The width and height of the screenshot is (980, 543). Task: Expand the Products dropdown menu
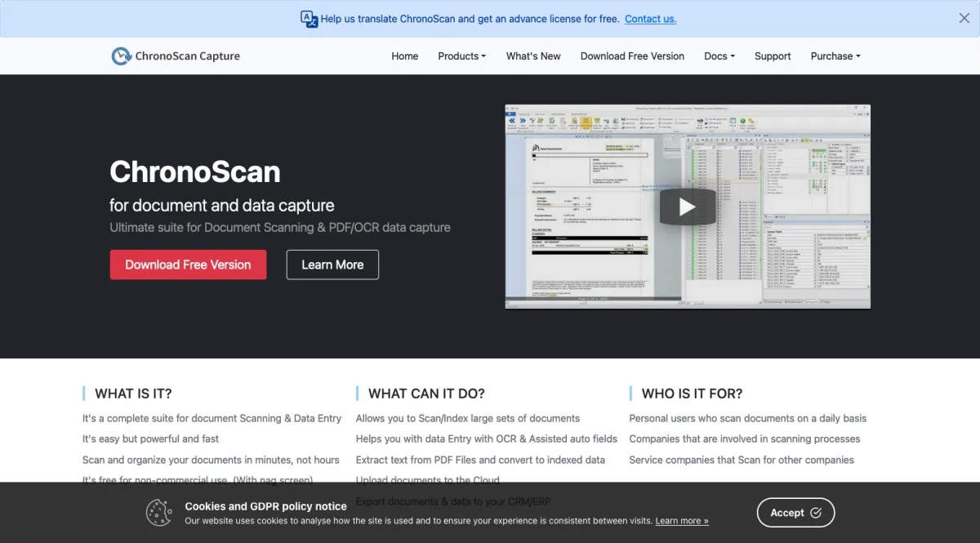[x=461, y=56]
